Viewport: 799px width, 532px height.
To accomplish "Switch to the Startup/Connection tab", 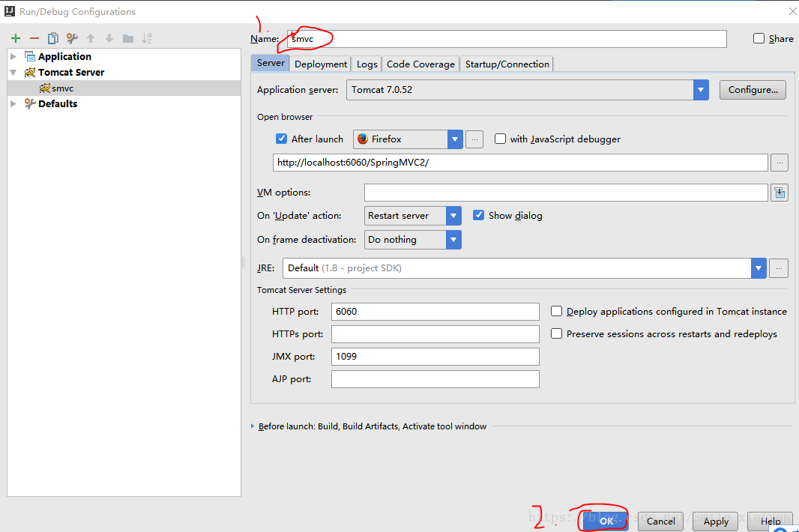I will 507,64.
